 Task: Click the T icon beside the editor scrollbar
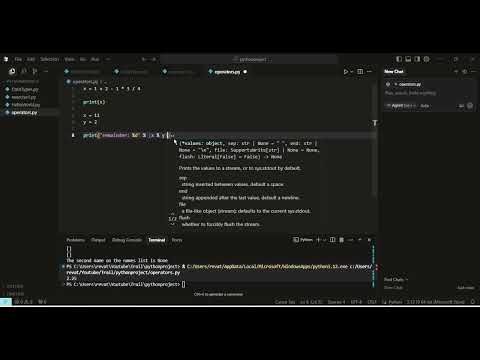(x=375, y=123)
